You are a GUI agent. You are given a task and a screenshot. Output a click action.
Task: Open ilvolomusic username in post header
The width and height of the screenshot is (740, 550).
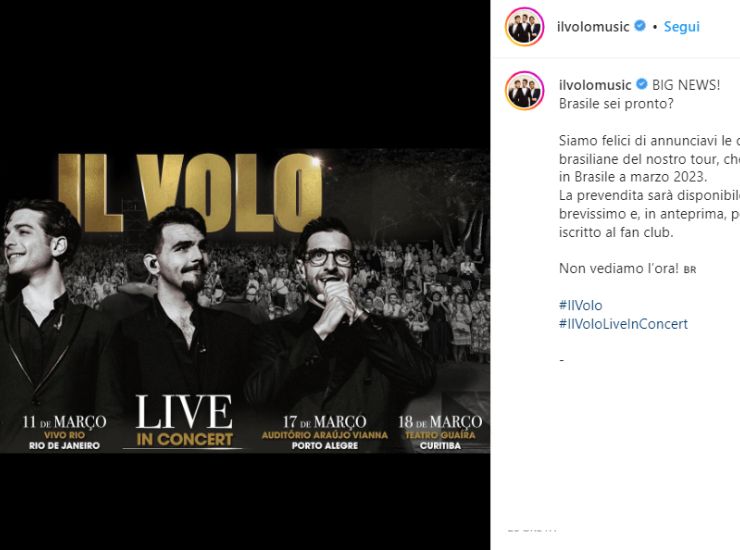click(x=593, y=27)
